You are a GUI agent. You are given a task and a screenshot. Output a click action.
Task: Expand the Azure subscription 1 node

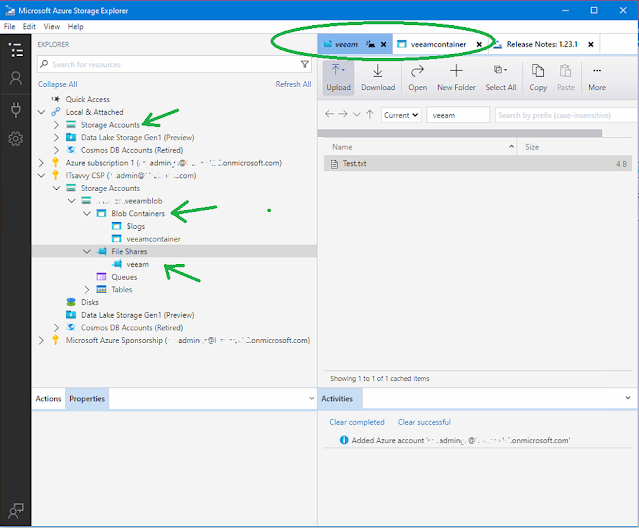coord(41,163)
